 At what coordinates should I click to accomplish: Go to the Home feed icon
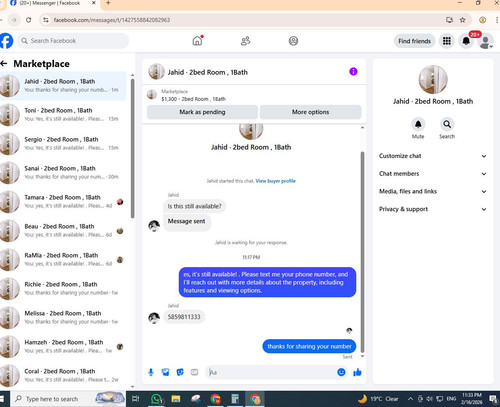tap(197, 41)
